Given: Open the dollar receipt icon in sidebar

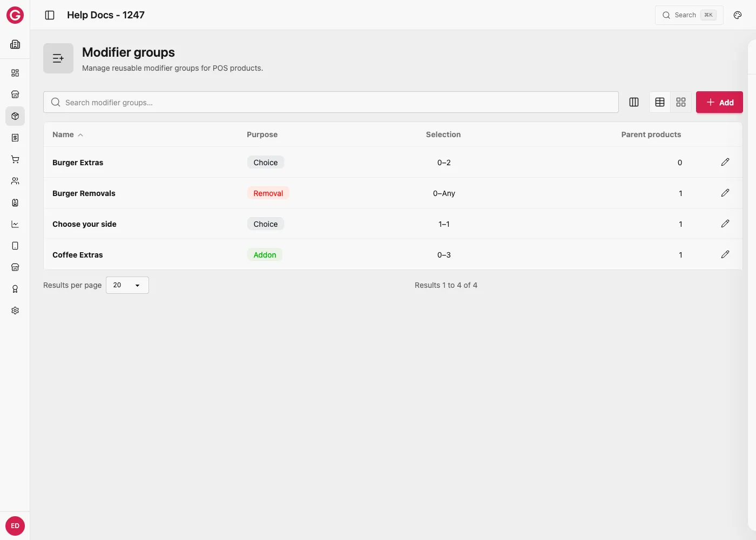Looking at the screenshot, I should (x=15, y=138).
